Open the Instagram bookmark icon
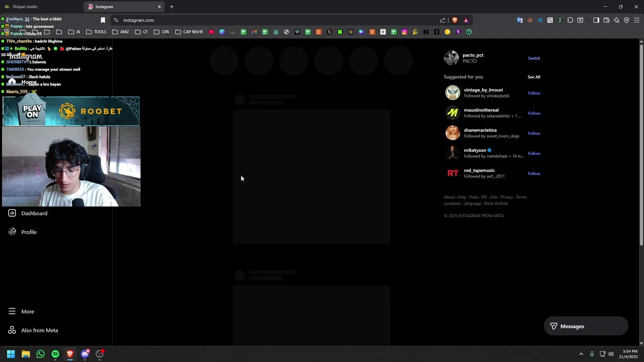 [x=404, y=32]
